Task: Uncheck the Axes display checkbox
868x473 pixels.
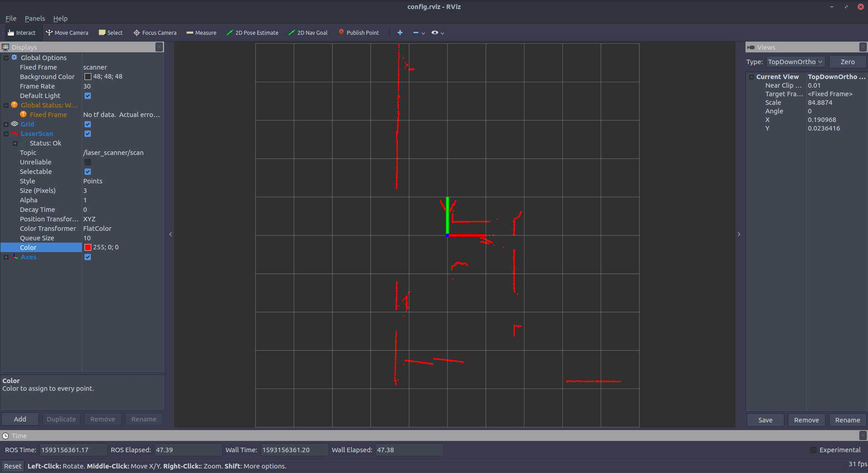Action: coord(88,257)
